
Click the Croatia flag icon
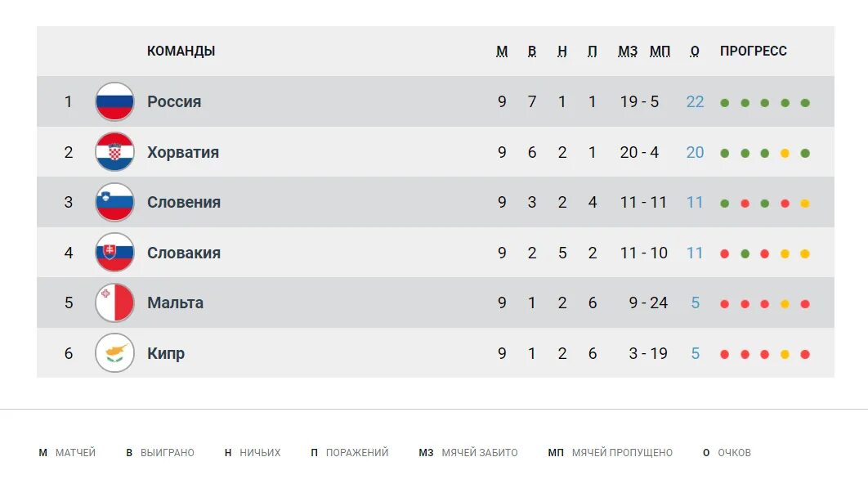tap(114, 152)
